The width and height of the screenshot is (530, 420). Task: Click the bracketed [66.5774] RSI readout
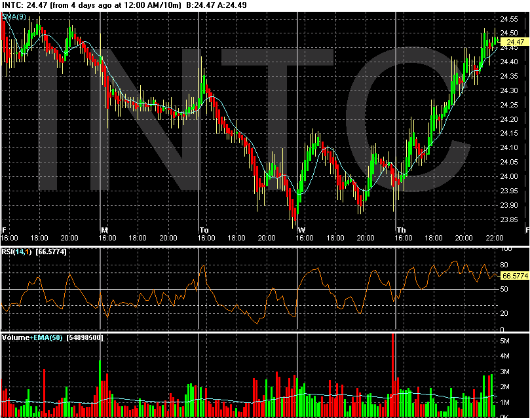(x=51, y=252)
